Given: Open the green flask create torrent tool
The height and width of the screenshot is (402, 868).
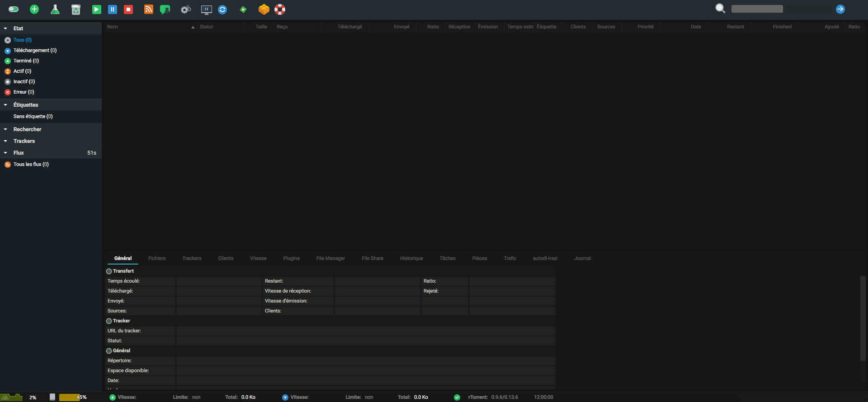Looking at the screenshot, I should coord(55,9).
